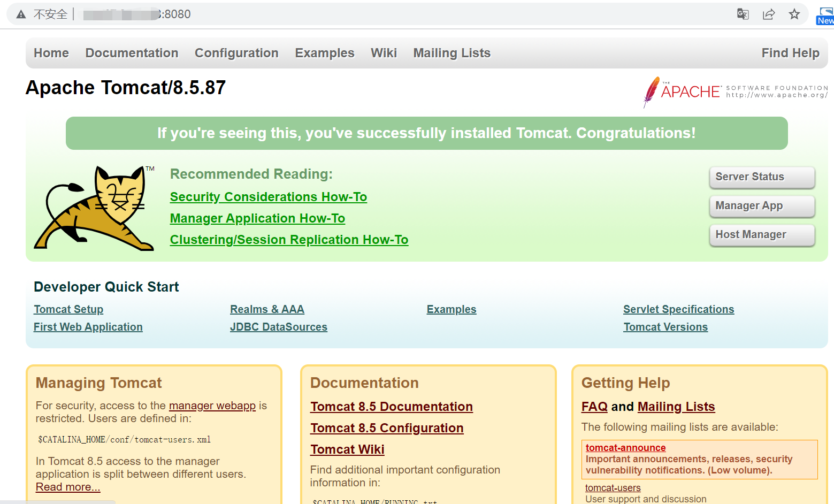This screenshot has width=834, height=504.
Task: Click the Tomcat cat mascot logo
Action: click(x=94, y=208)
